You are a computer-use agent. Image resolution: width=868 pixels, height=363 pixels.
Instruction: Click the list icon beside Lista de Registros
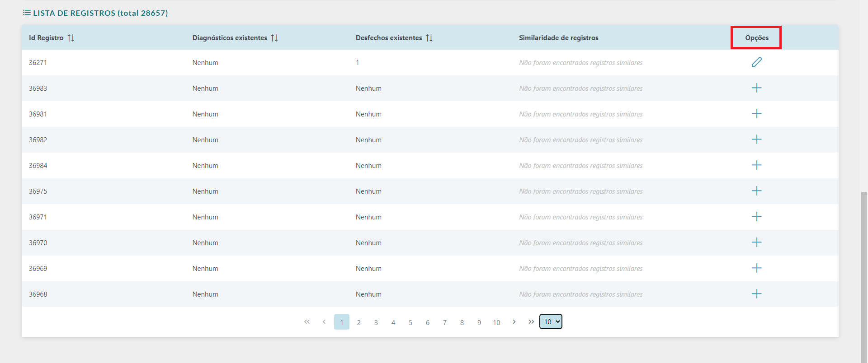(x=27, y=13)
